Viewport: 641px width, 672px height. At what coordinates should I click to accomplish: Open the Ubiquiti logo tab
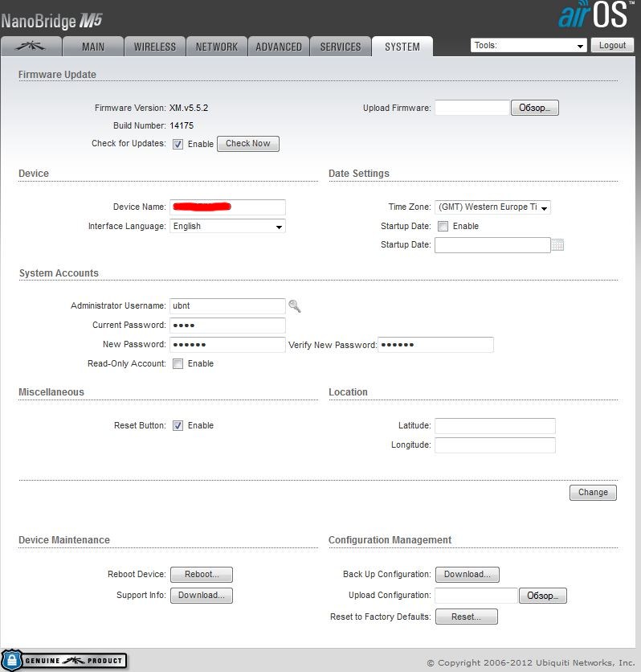tap(31, 47)
